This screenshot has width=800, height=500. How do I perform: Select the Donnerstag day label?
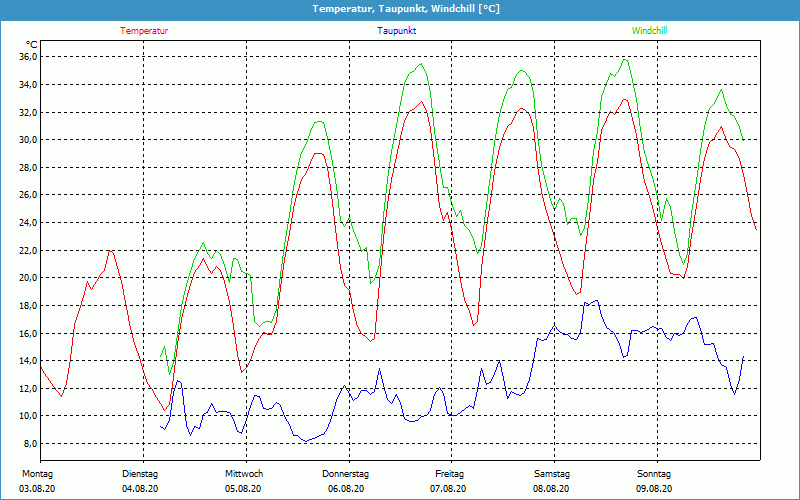345,474
